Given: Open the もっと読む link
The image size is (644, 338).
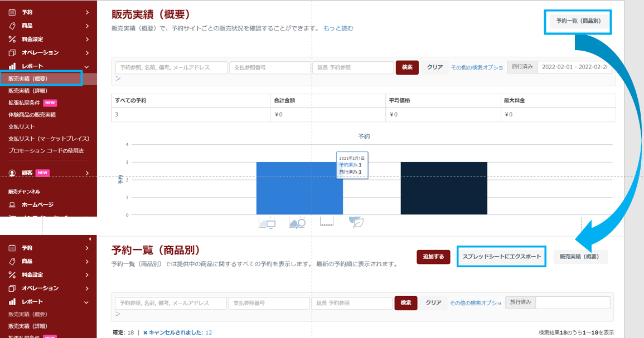Looking at the screenshot, I should [x=338, y=28].
